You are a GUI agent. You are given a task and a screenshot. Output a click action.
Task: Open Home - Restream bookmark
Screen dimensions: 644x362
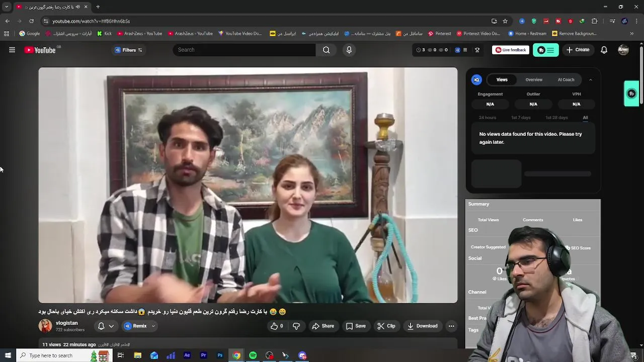[x=527, y=34]
